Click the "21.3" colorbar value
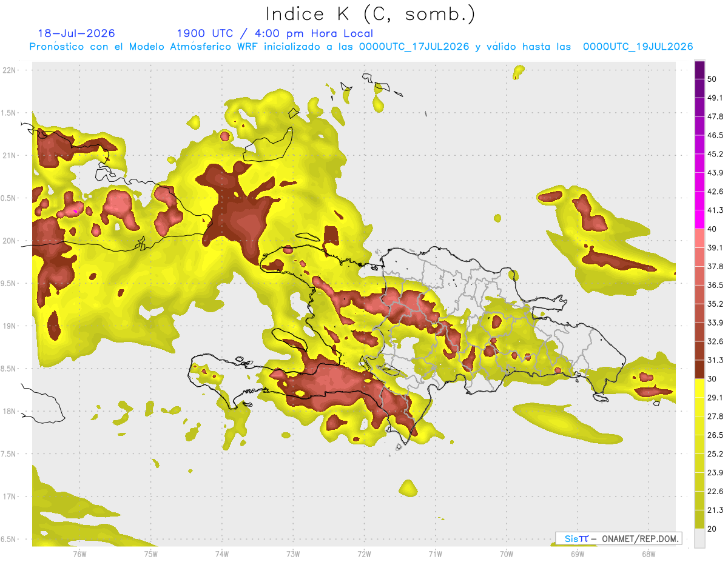This screenshot has height=562, width=728. pos(715,510)
